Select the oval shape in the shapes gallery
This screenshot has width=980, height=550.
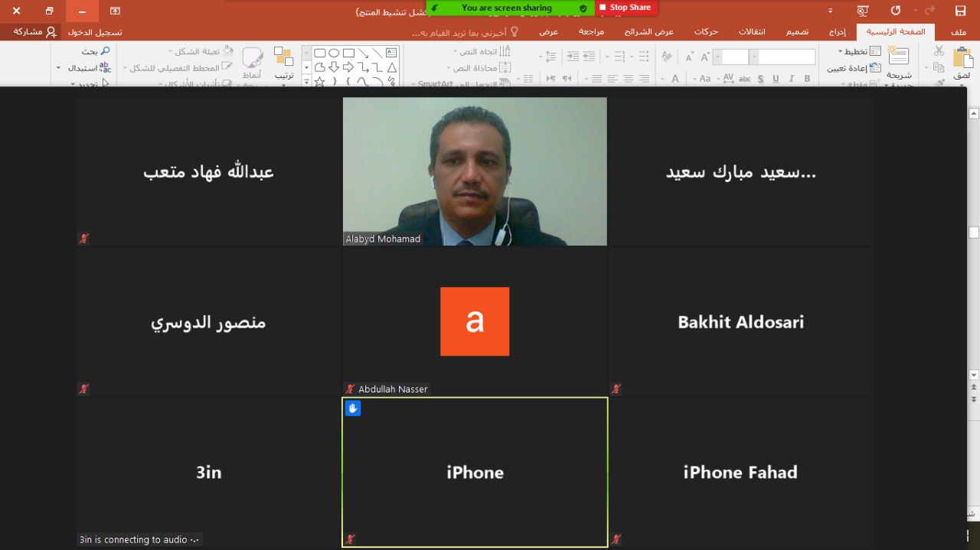(x=334, y=53)
